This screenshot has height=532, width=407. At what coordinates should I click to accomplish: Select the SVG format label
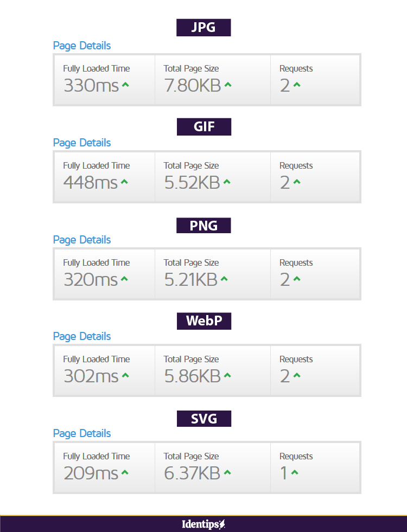click(x=203, y=419)
